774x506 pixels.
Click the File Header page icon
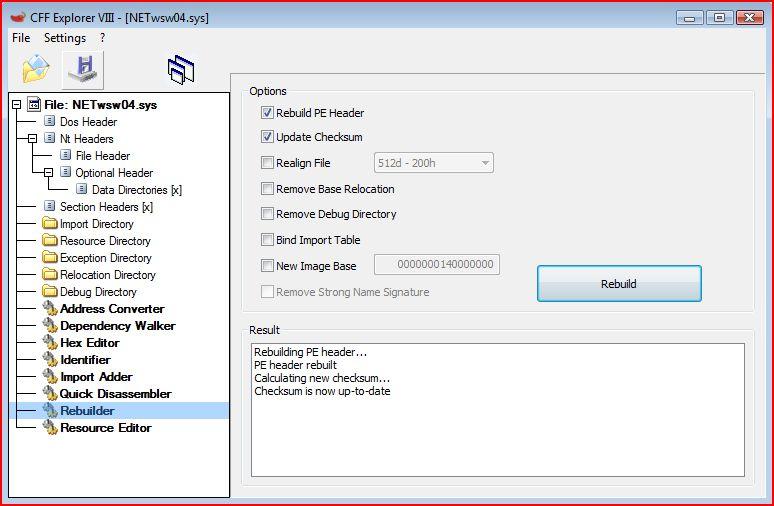pyautogui.click(x=66, y=155)
